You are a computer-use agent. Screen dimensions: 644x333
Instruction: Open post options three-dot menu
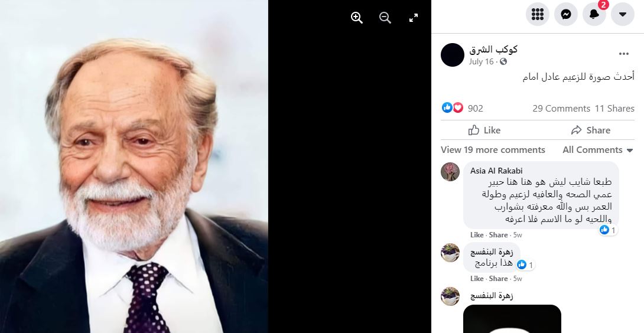[624, 54]
